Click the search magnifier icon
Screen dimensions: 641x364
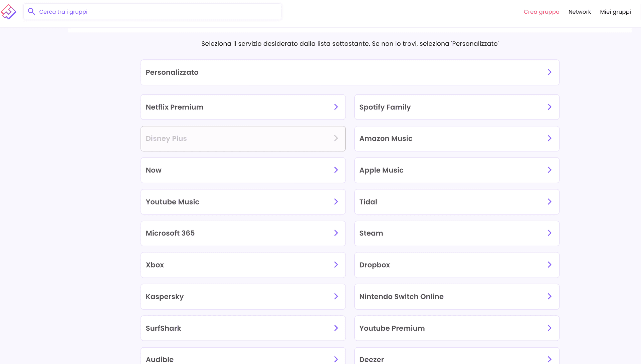click(x=31, y=12)
